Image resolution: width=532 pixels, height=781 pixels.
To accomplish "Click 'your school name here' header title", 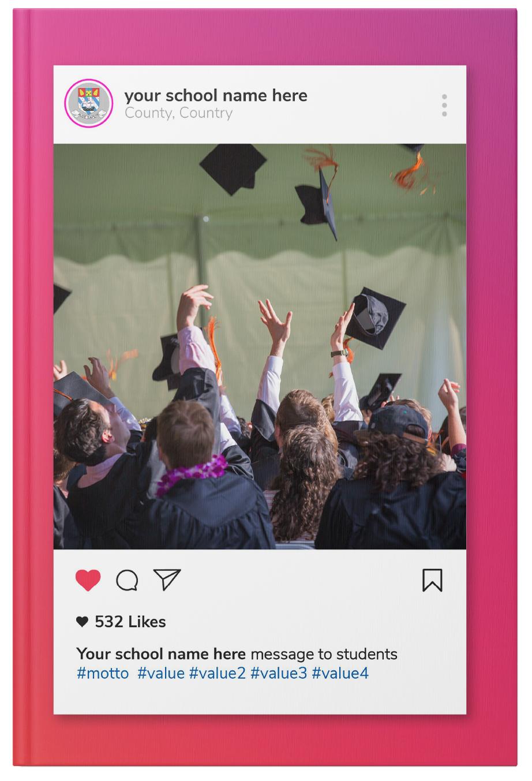I will (216, 95).
